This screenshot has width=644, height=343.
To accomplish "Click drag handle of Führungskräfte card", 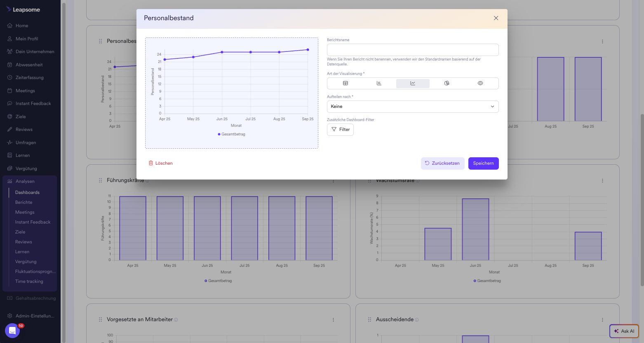I will [100, 180].
